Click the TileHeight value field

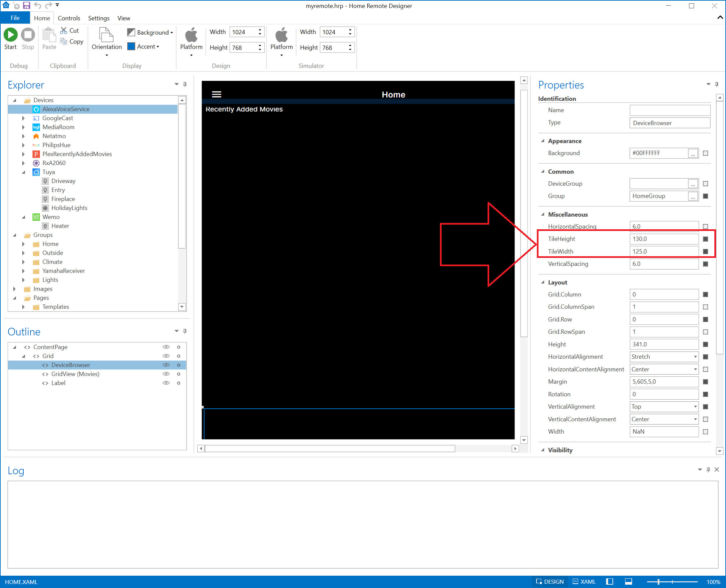pos(664,239)
